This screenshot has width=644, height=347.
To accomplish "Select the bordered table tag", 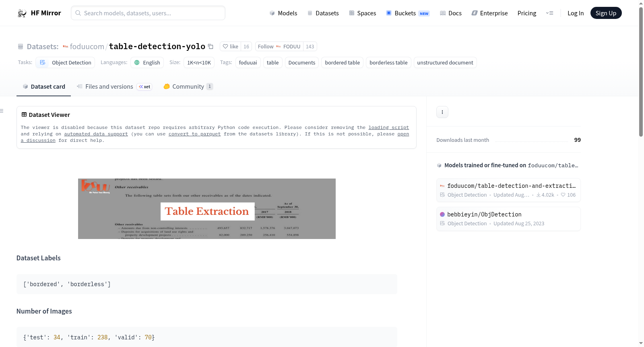I will click(343, 62).
